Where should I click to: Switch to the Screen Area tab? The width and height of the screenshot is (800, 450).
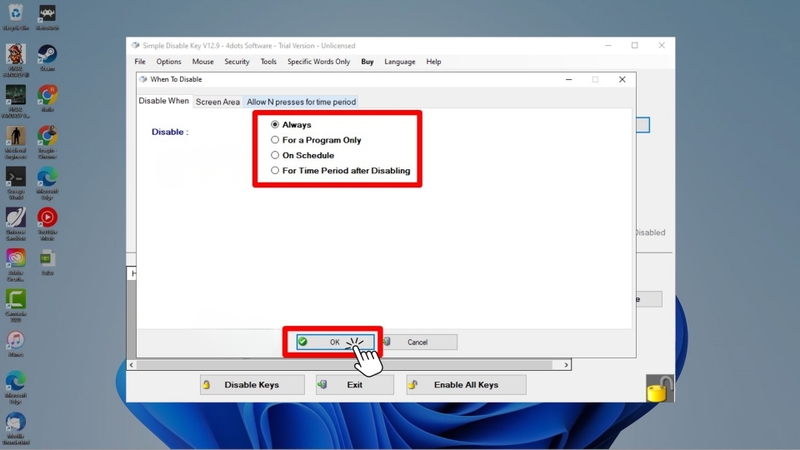pyautogui.click(x=218, y=102)
